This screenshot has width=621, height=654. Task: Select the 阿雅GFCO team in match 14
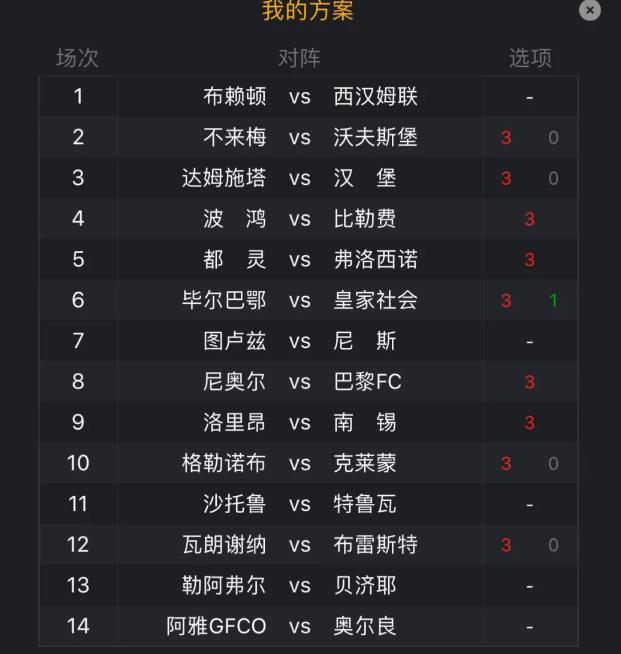coord(217,626)
